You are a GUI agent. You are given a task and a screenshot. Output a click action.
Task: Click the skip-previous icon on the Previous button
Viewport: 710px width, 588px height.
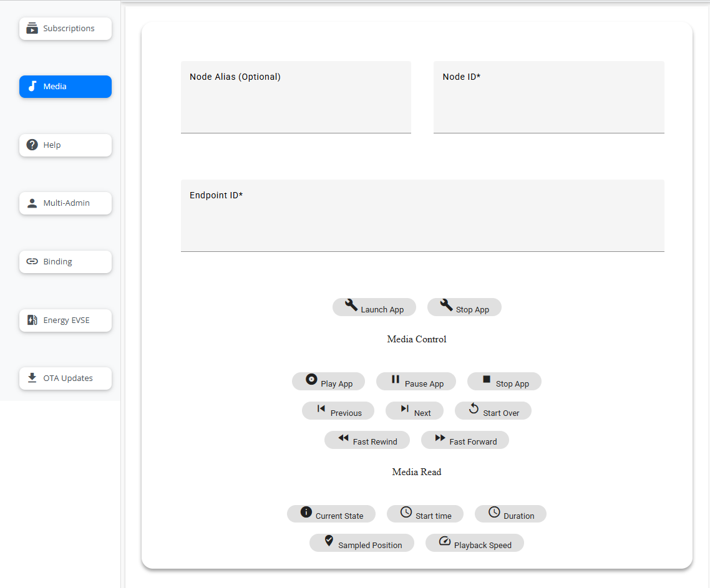click(x=321, y=409)
